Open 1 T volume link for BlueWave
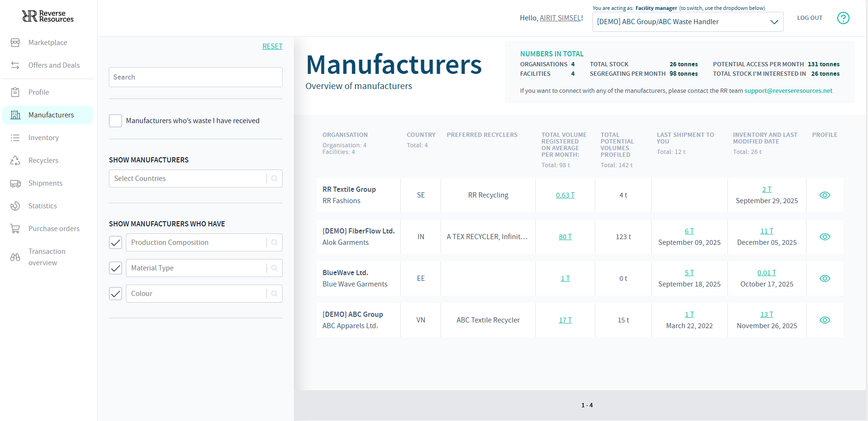Image resolution: width=868 pixels, height=421 pixels. tap(565, 278)
